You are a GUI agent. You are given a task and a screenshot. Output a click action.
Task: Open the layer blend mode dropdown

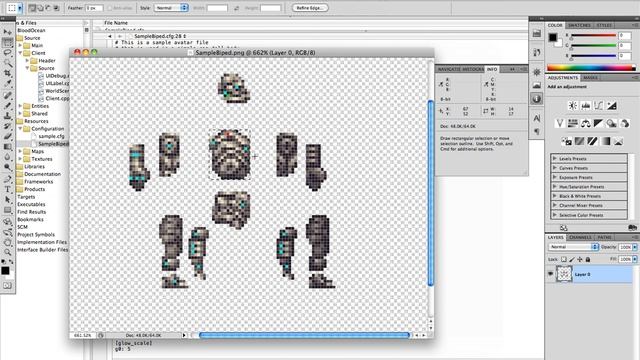pyautogui.click(x=573, y=247)
